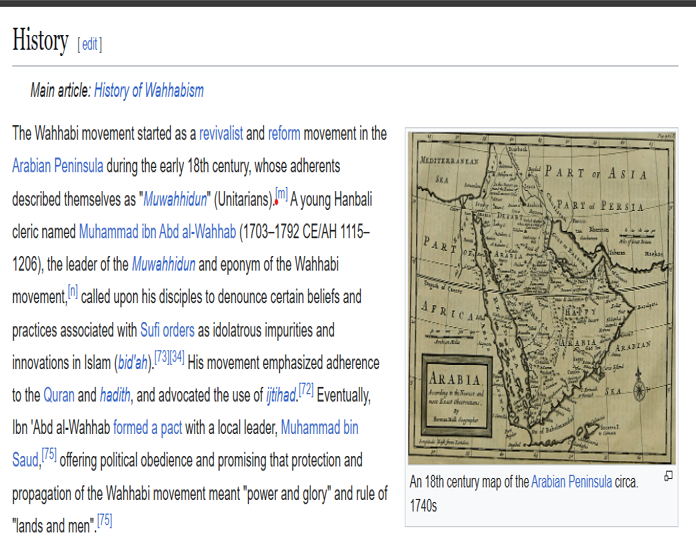Open Muhammad ibn Abd al-Wahhab article link
Viewport: 696px width, 541px height.
coord(158,232)
